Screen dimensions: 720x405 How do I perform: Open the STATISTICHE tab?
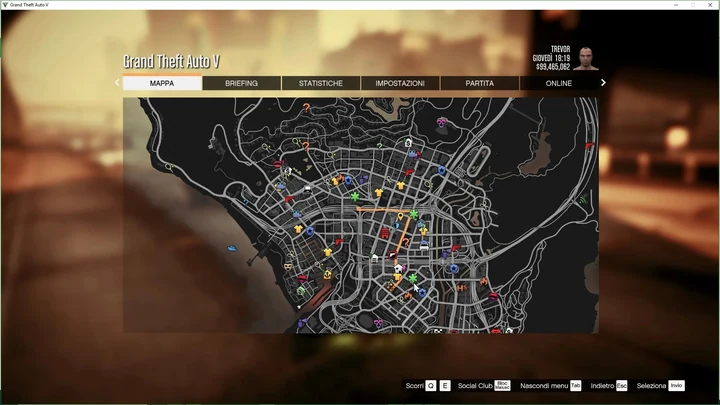tap(321, 83)
